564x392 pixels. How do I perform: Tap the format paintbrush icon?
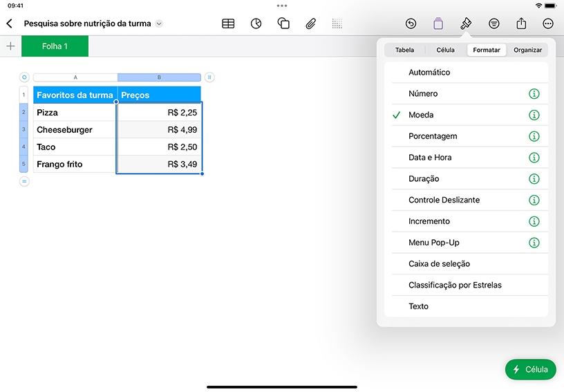tap(466, 24)
